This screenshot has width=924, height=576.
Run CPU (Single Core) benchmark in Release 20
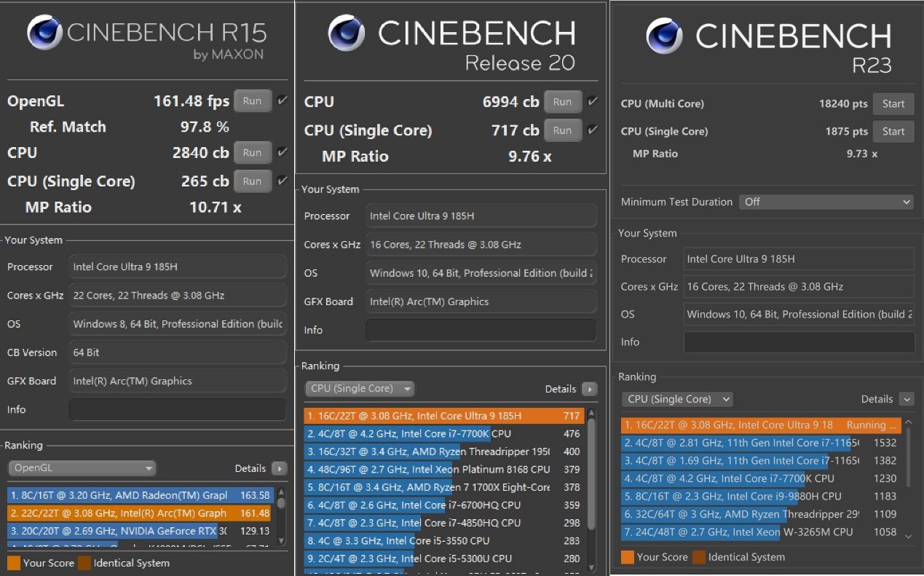(x=563, y=130)
